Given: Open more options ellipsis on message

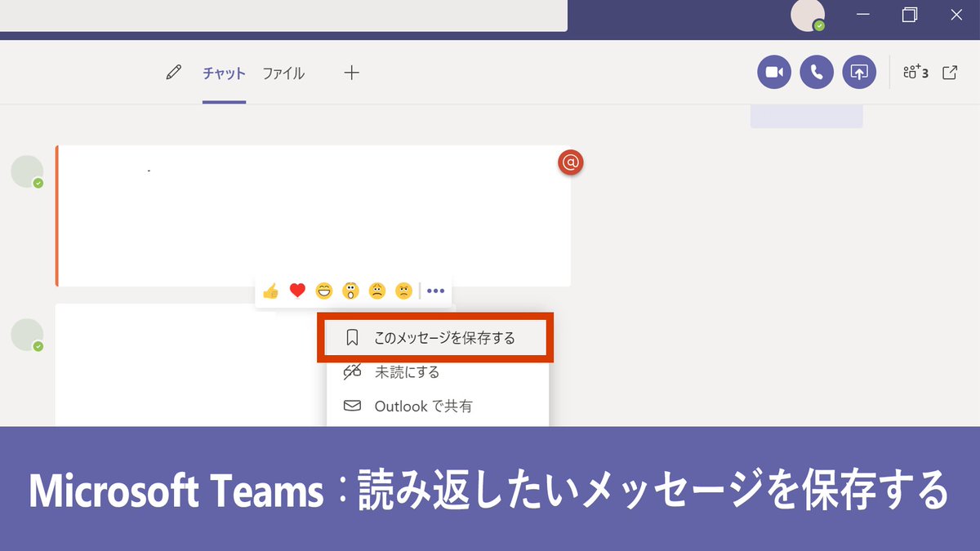Looking at the screenshot, I should 435,291.
